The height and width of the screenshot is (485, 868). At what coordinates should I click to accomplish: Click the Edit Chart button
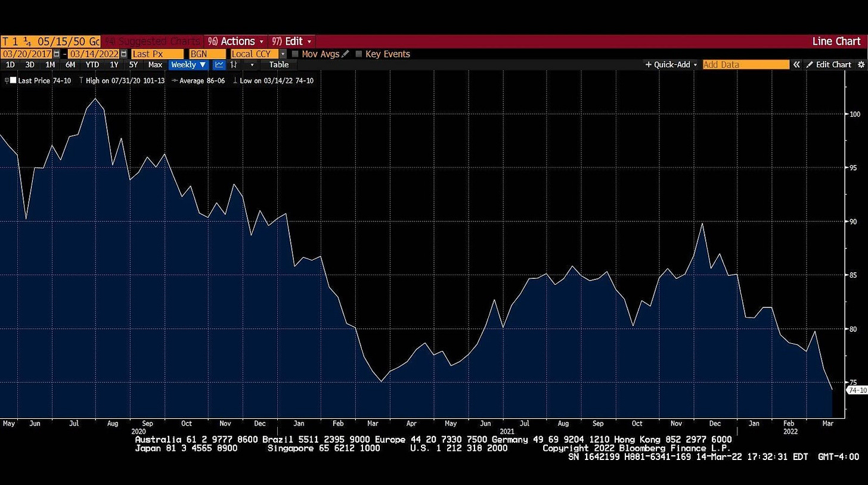coord(829,64)
